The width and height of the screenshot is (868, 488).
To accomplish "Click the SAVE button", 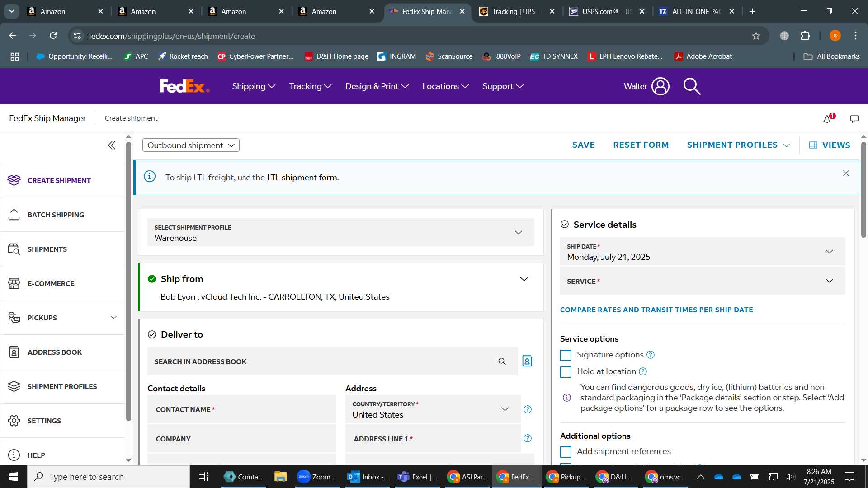I will click(583, 145).
